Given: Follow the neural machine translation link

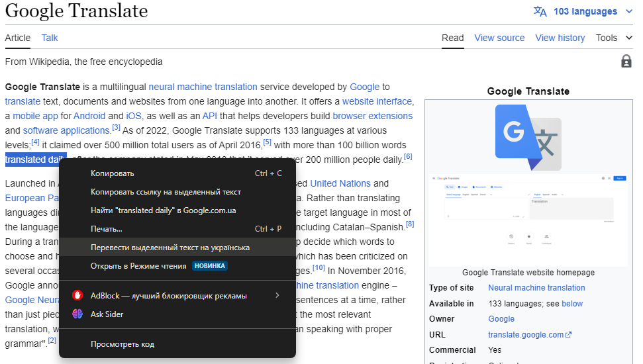Looking at the screenshot, I should pyautogui.click(x=203, y=87).
